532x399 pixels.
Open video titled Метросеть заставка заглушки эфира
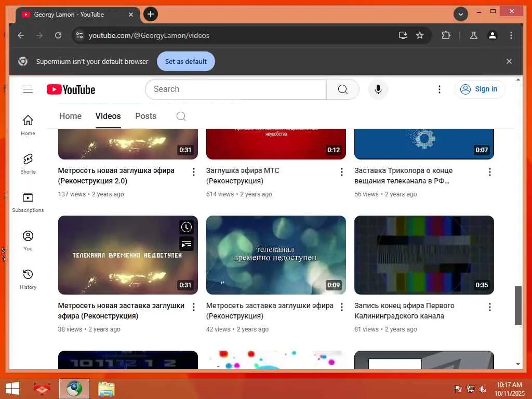[x=270, y=311]
